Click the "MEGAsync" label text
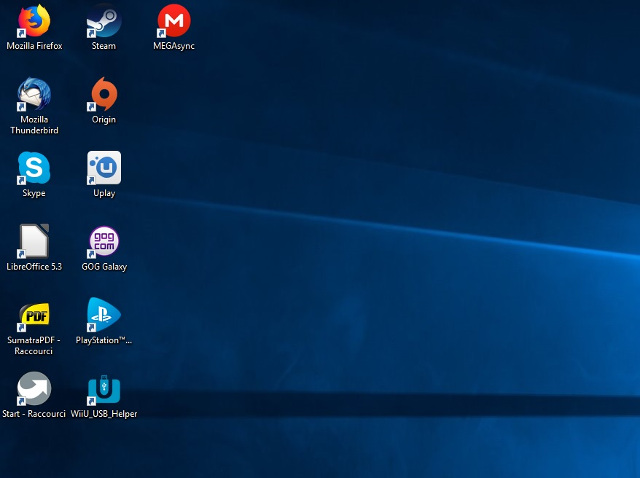This screenshot has width=640, height=478. point(174,46)
